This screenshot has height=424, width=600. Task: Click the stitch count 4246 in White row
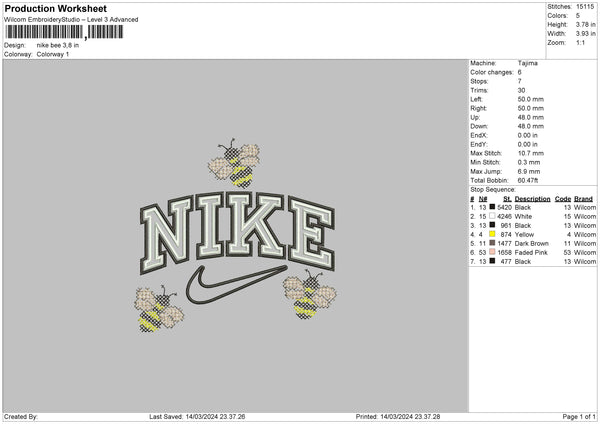pyautogui.click(x=504, y=216)
